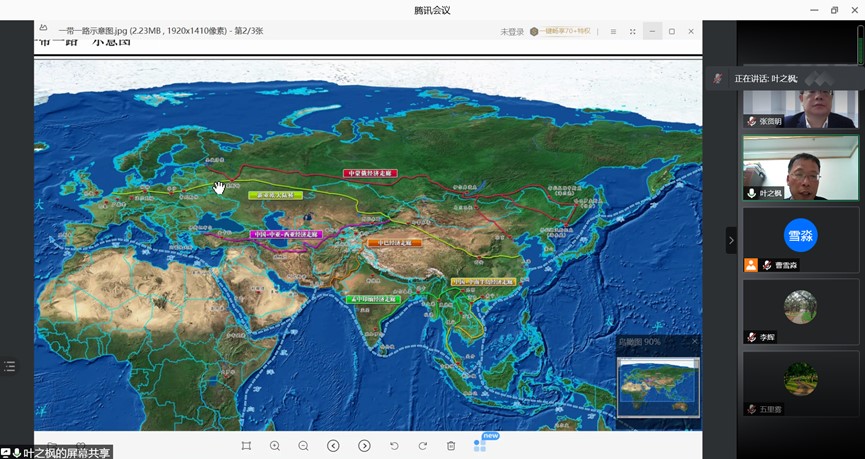The height and width of the screenshot is (459, 865).
Task: Open the image viewer hamburger menu
Action: coord(613,32)
